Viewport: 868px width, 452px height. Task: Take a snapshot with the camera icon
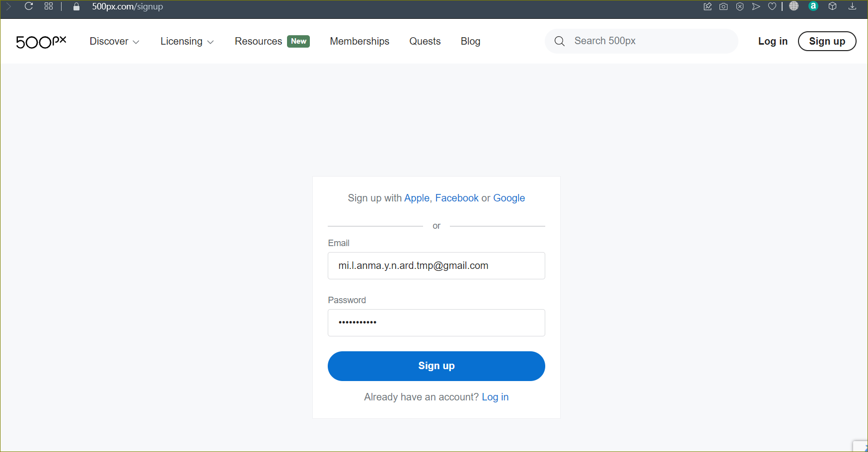(723, 6)
